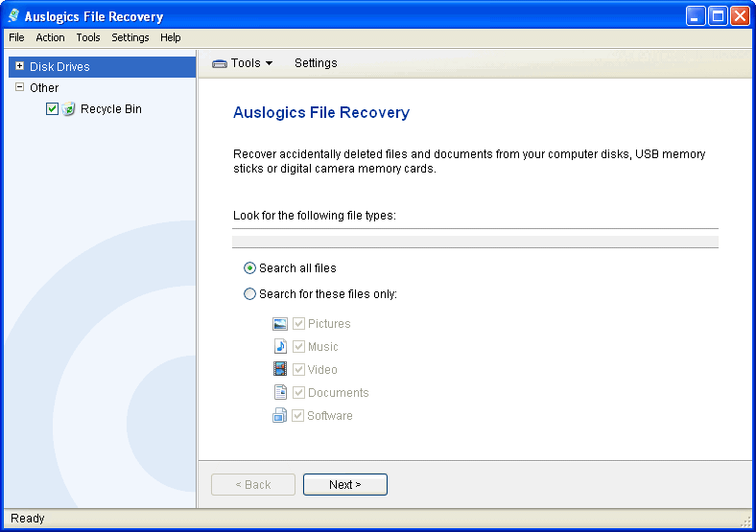Click the Software disk icon
The image size is (756, 532).
pyautogui.click(x=279, y=415)
